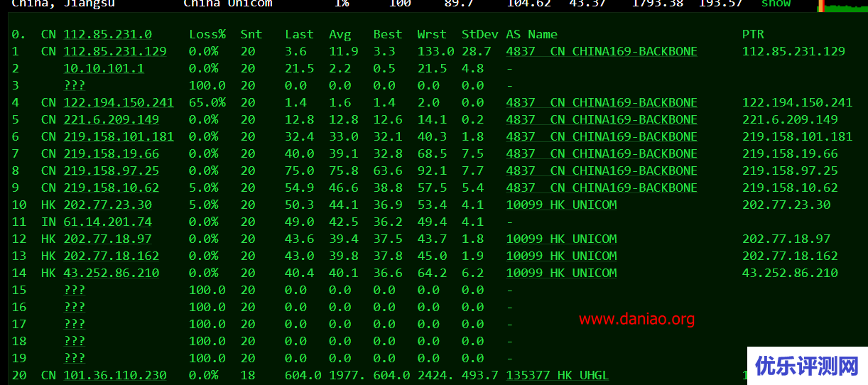Screen dimensions: 868x385
Task: Select PTR value 219.158.101.181
Action: (798, 136)
